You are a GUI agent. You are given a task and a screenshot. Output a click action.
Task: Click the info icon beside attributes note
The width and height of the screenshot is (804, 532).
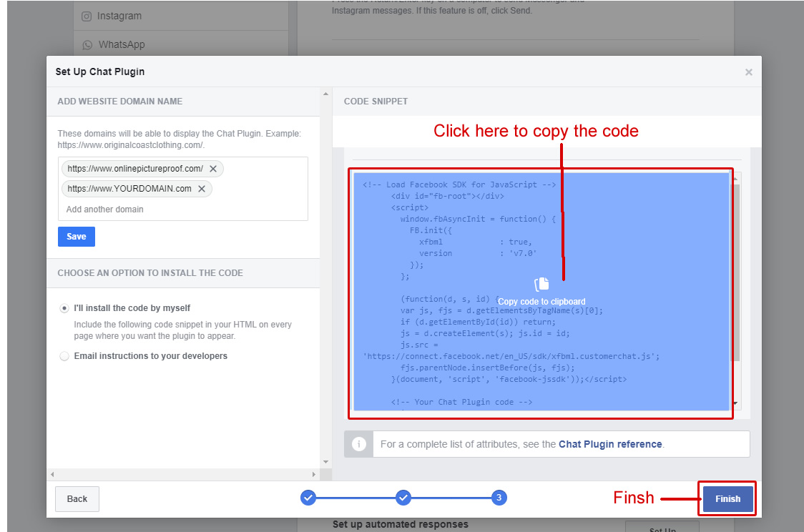(x=359, y=444)
